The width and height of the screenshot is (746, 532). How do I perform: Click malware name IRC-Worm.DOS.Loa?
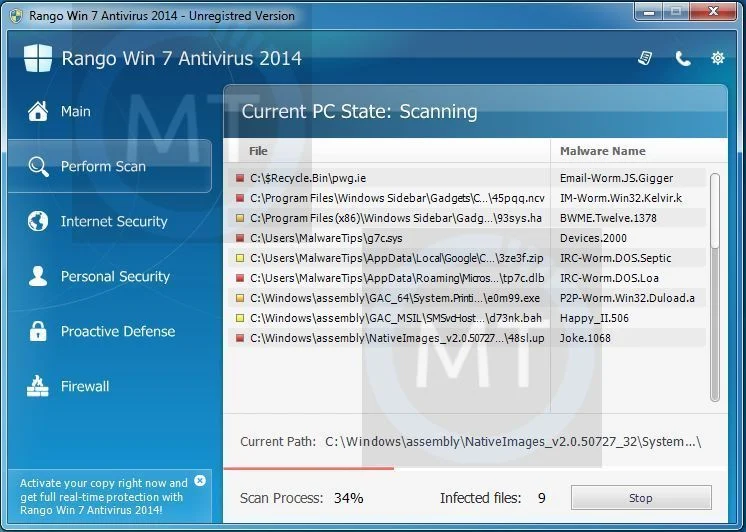coord(609,278)
